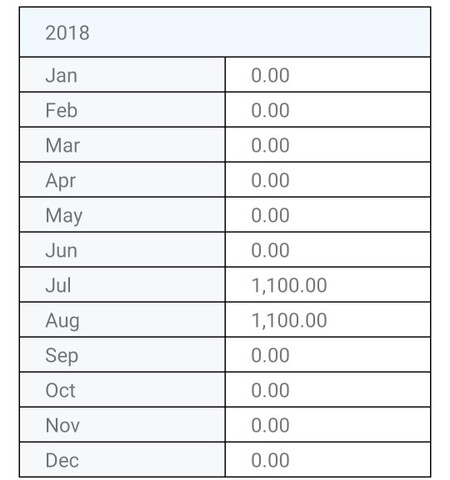Click the Oct month label

[x=60, y=390]
